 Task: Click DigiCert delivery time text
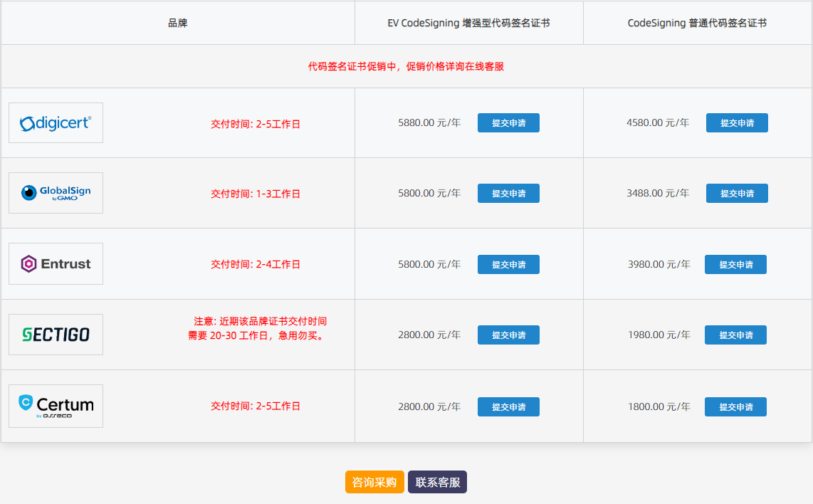[x=256, y=124]
